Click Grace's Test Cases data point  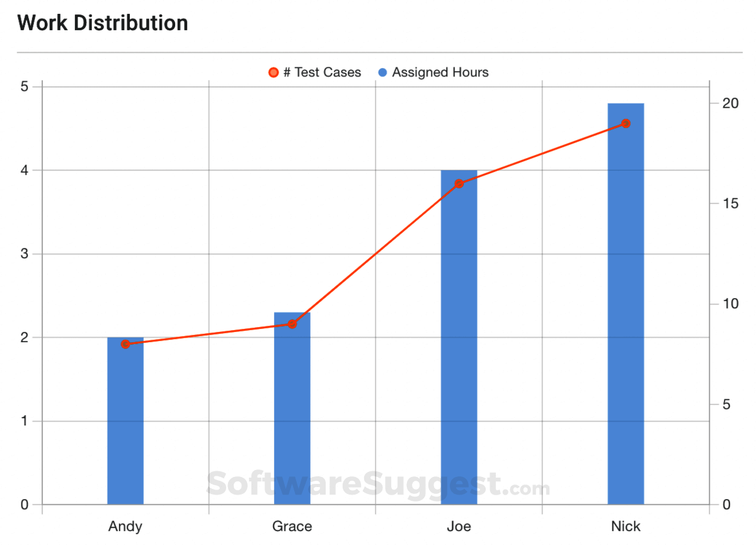click(x=292, y=324)
